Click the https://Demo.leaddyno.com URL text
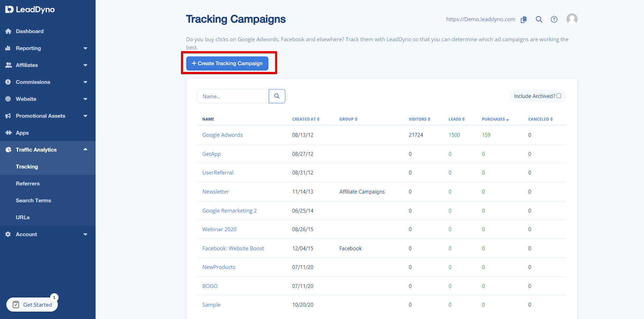 [481, 19]
